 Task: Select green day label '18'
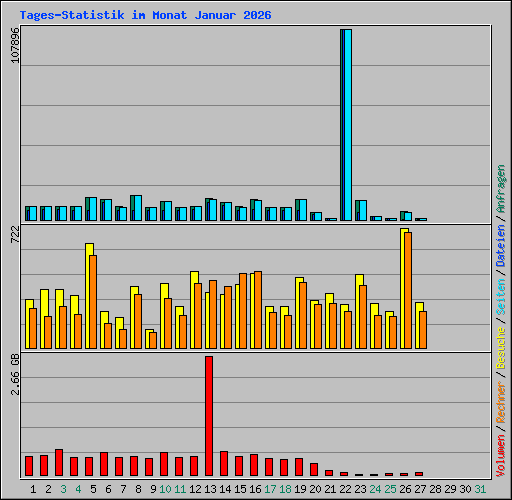285,489
